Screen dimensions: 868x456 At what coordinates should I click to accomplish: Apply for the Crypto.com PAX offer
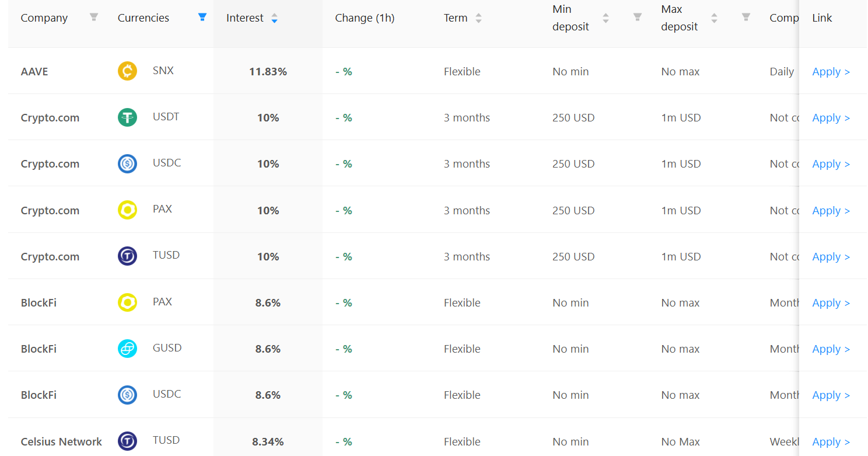[x=831, y=211]
